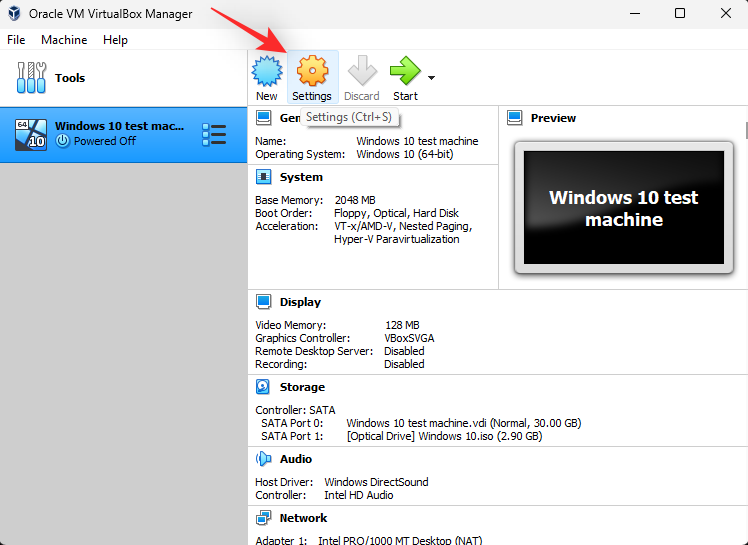Open the machine list menu icon
Image resolution: width=748 pixels, height=545 pixels.
pyautogui.click(x=214, y=135)
